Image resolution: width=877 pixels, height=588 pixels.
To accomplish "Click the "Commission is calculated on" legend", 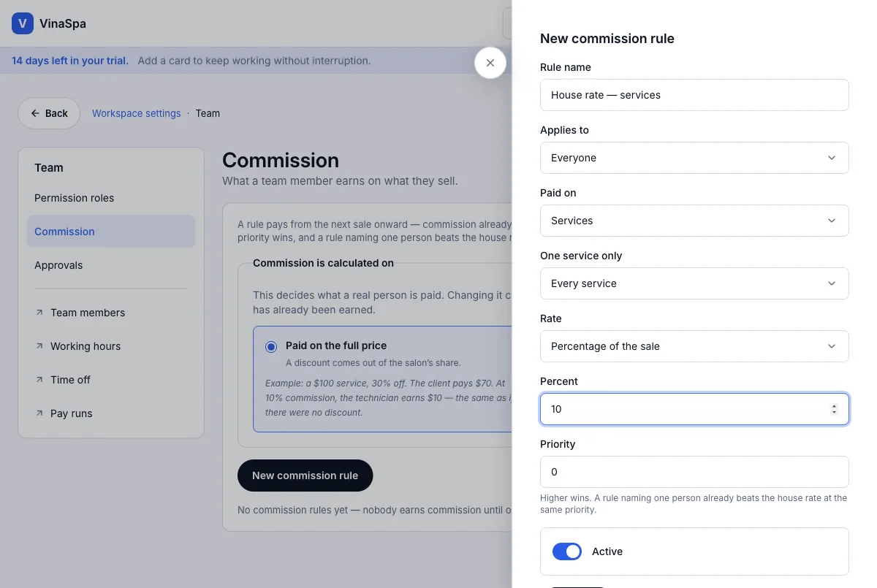I will 323,263.
